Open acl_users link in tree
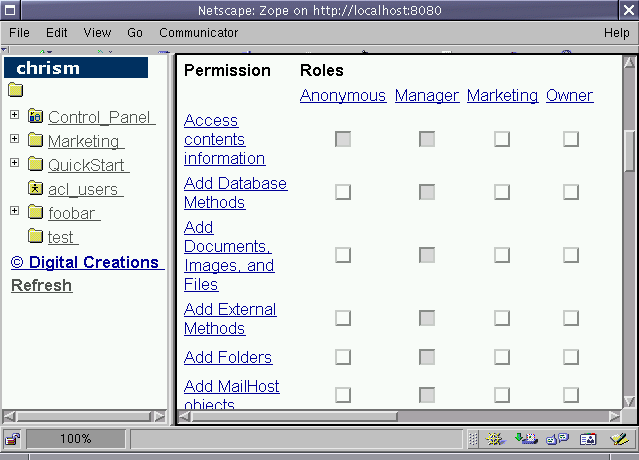Screen dimensions: 639x460 (x=86, y=189)
